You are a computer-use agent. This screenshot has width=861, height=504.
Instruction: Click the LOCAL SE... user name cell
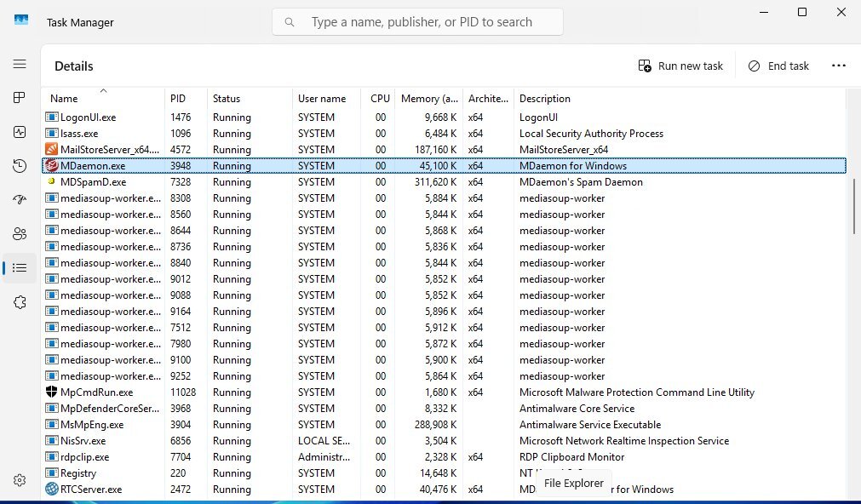point(324,441)
